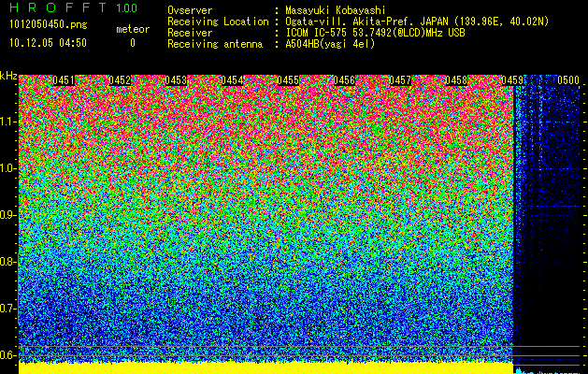Click the 0.7 frequency axis label
588x374 pixels.
[7, 309]
